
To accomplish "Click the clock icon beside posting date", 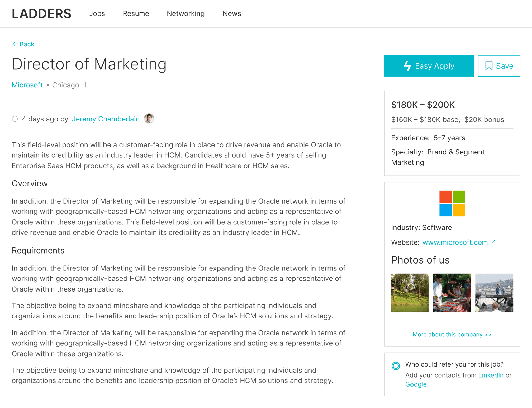I will (x=15, y=119).
